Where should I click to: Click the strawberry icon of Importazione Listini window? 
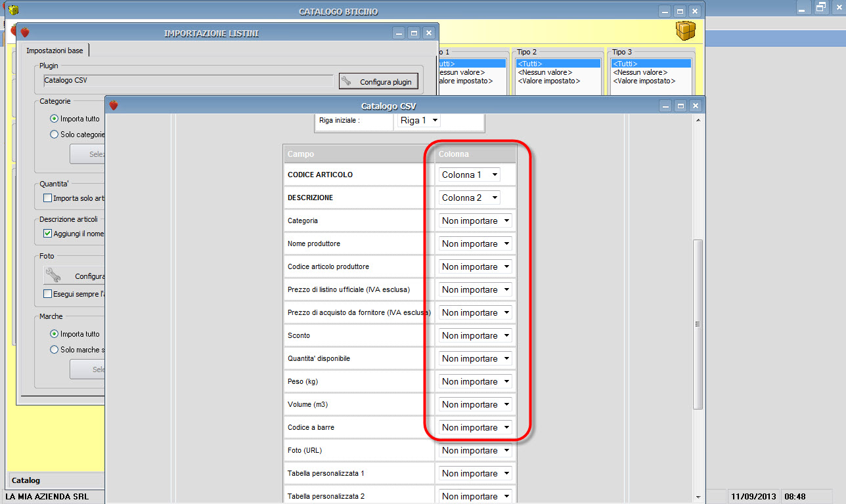tap(25, 32)
